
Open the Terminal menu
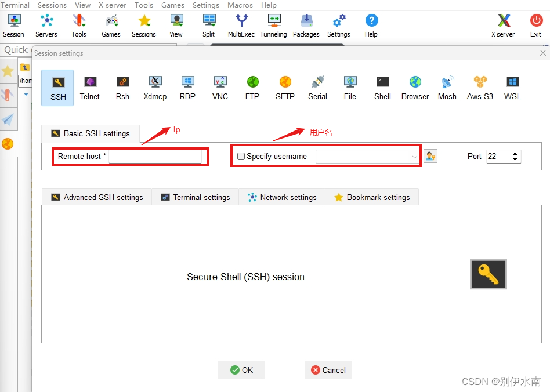pos(15,5)
